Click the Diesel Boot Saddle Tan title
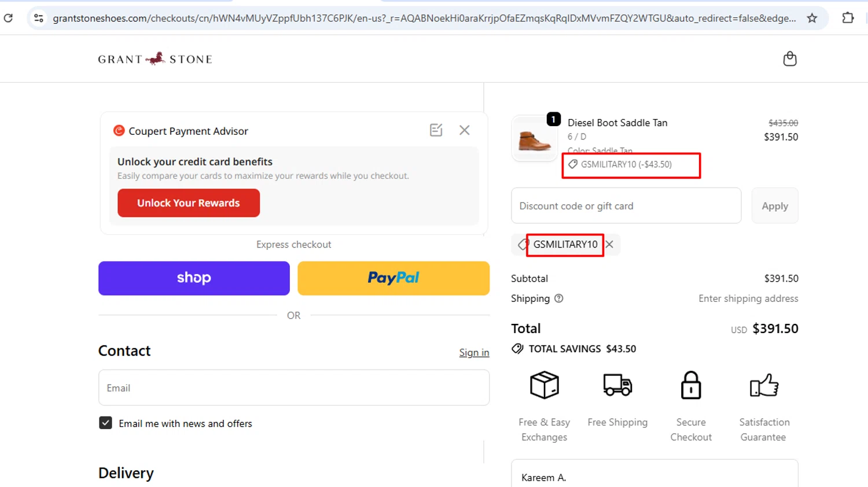The width and height of the screenshot is (868, 487). coord(617,123)
